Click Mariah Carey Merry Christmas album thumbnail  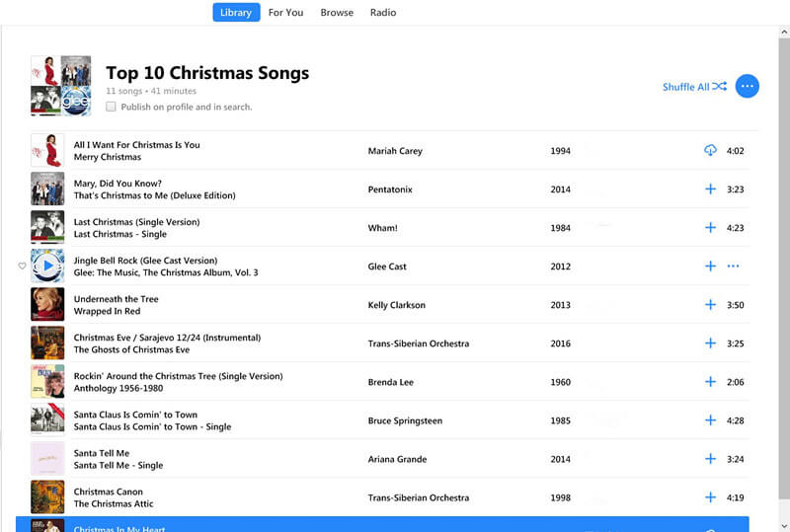tap(47, 150)
